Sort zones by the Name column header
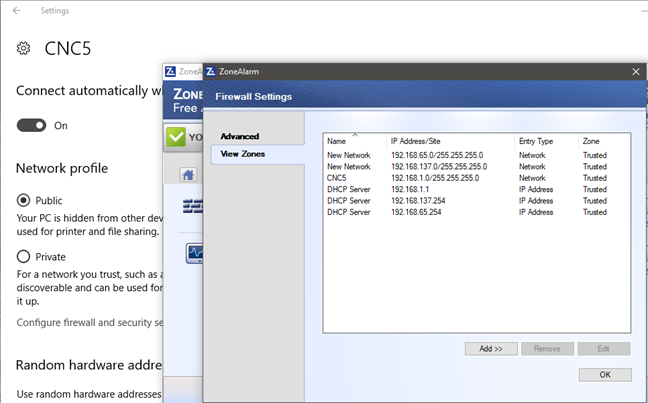The height and width of the screenshot is (403, 648). (355, 141)
